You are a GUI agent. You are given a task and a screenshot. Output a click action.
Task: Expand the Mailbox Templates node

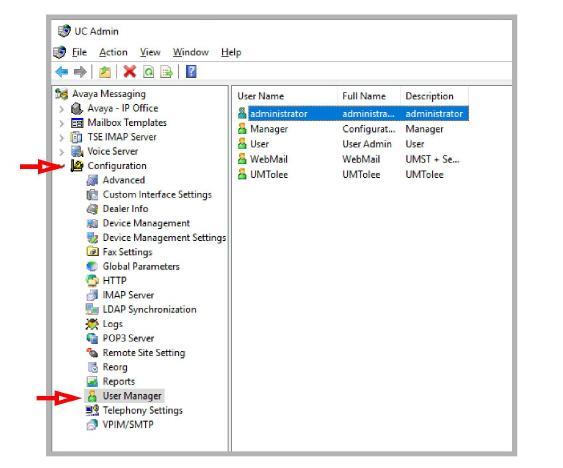[62, 123]
